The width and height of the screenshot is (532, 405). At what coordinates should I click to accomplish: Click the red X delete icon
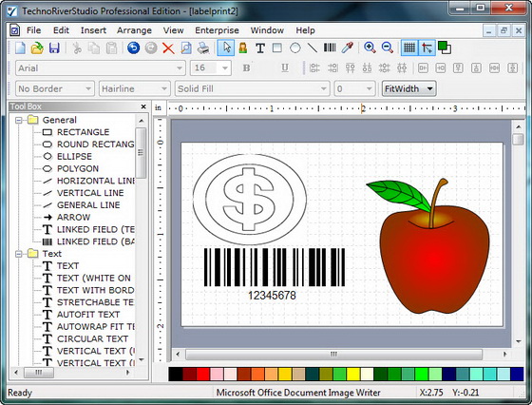coord(168,48)
